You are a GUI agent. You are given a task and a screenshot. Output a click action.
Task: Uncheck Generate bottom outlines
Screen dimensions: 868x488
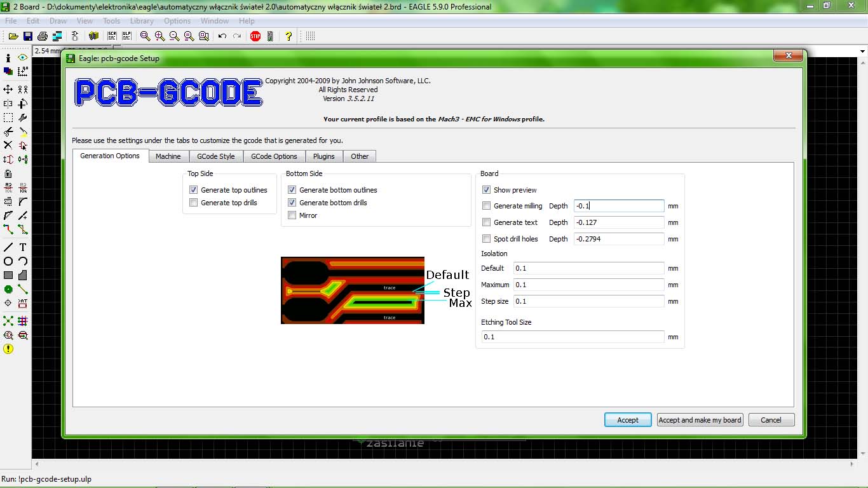tap(292, 190)
